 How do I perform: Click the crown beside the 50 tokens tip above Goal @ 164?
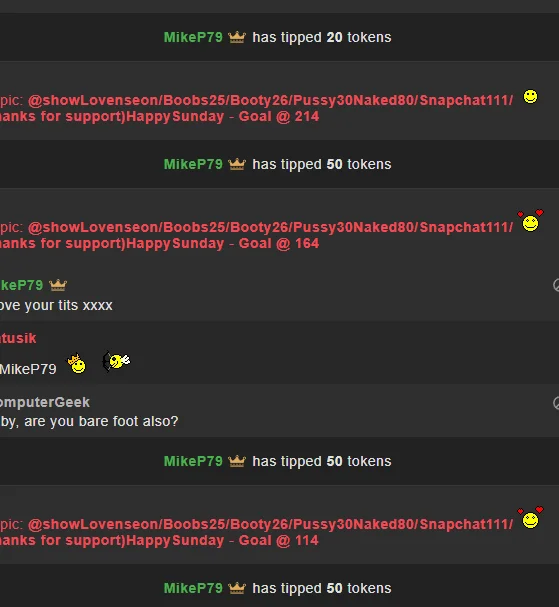coord(237,164)
